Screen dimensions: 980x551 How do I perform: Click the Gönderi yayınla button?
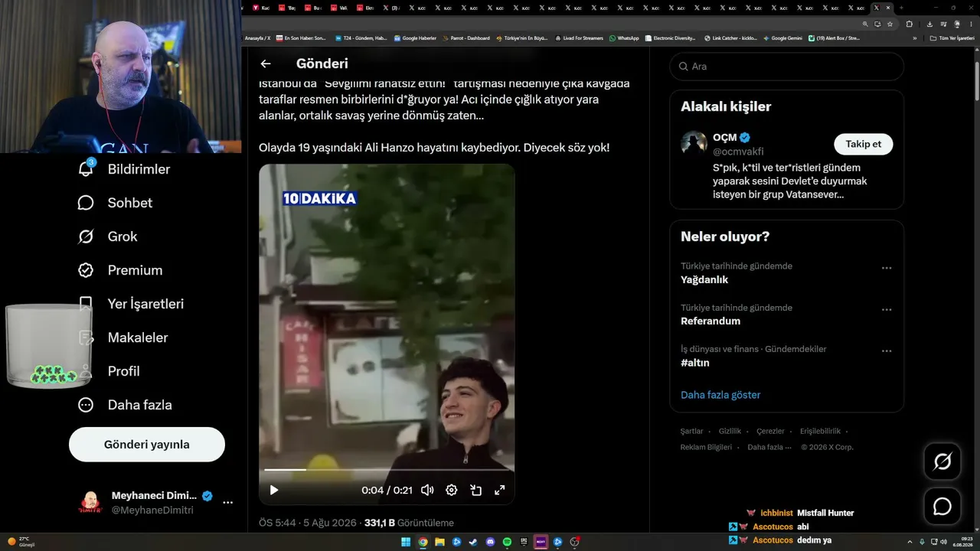click(x=147, y=445)
